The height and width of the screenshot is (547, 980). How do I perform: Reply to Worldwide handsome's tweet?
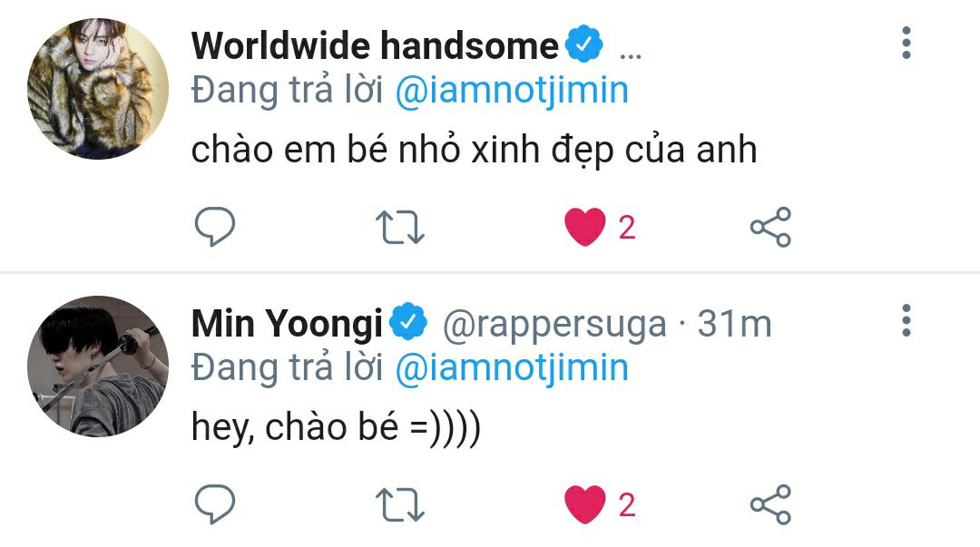(x=215, y=226)
